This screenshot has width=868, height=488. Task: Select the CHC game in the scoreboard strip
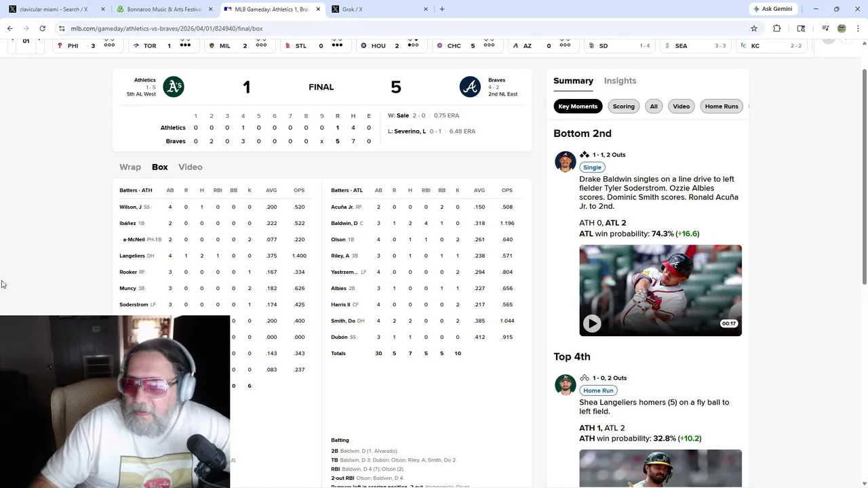[x=467, y=45]
